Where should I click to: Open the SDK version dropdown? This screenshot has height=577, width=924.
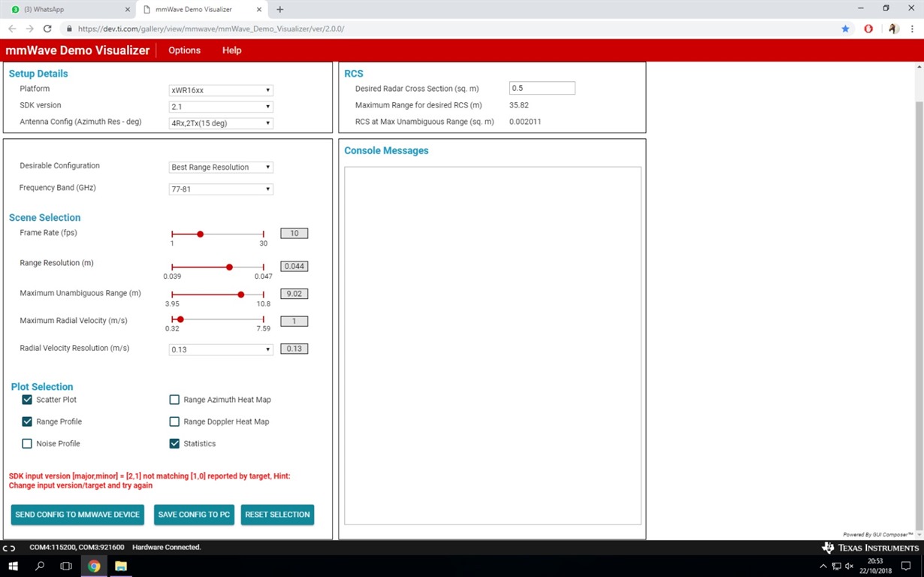(221, 107)
